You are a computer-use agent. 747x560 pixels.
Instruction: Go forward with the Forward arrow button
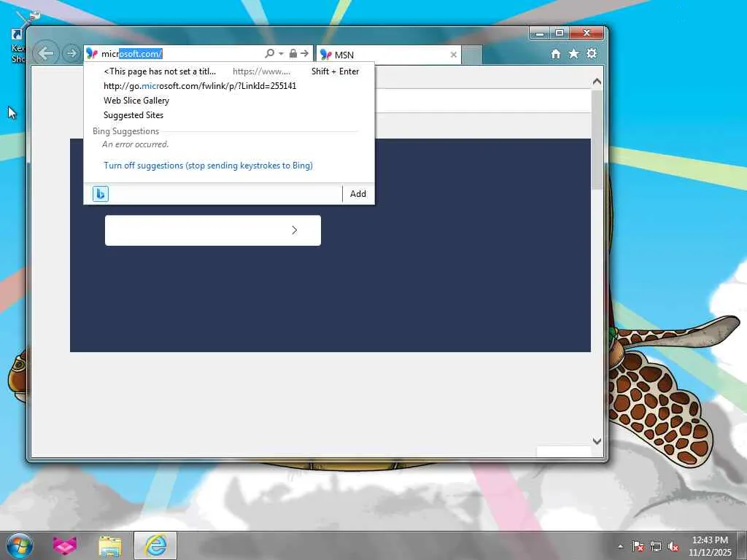pyautogui.click(x=71, y=52)
